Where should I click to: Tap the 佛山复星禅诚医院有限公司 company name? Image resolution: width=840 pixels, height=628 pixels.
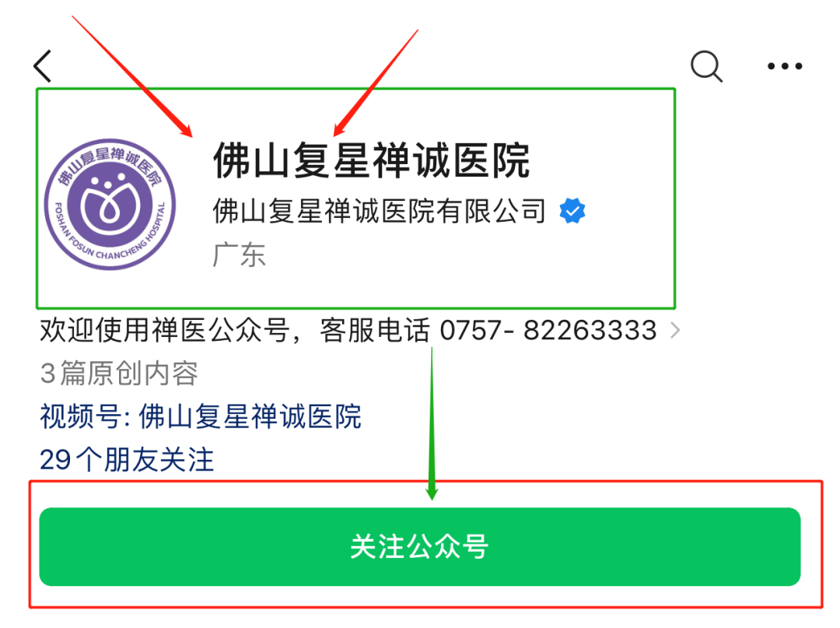click(380, 211)
